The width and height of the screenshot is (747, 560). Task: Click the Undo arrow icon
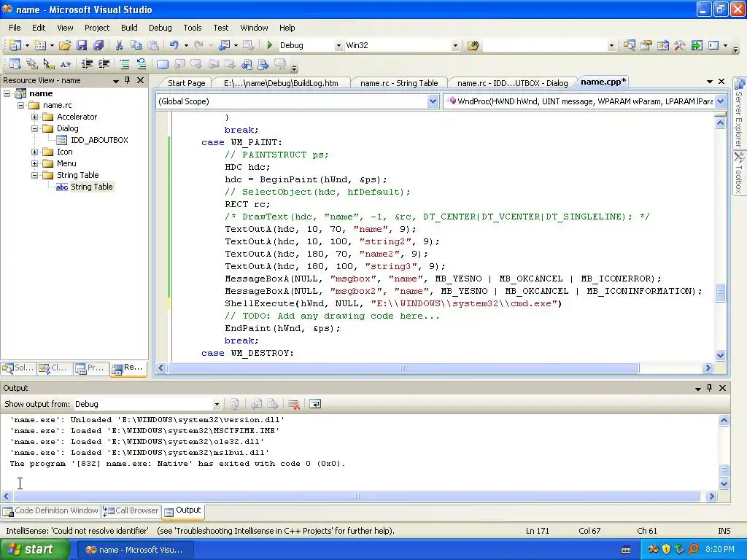pos(174,45)
